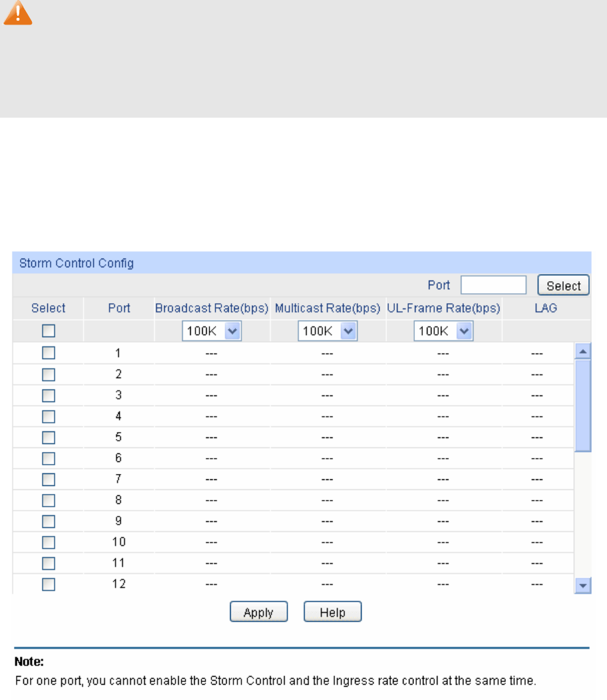The height and width of the screenshot is (700, 607).
Task: Click the Port column header
Action: coord(119,308)
